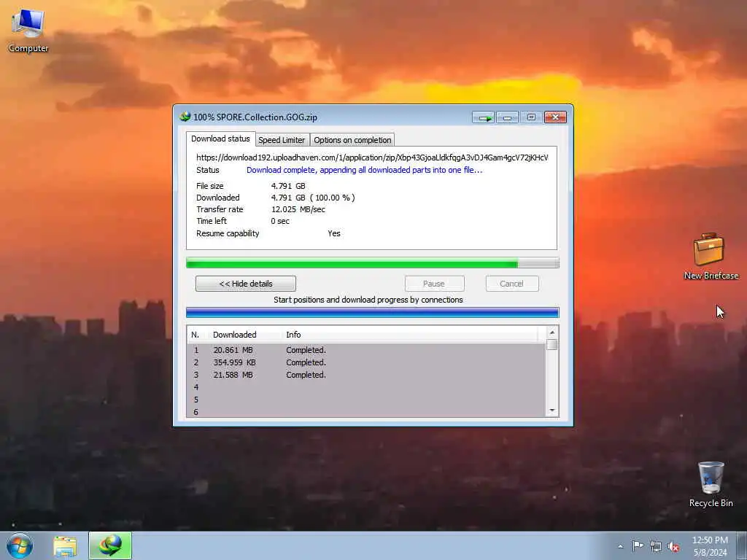Screen dimensions: 747x560
Task: Click the Cancel button
Action: point(511,284)
